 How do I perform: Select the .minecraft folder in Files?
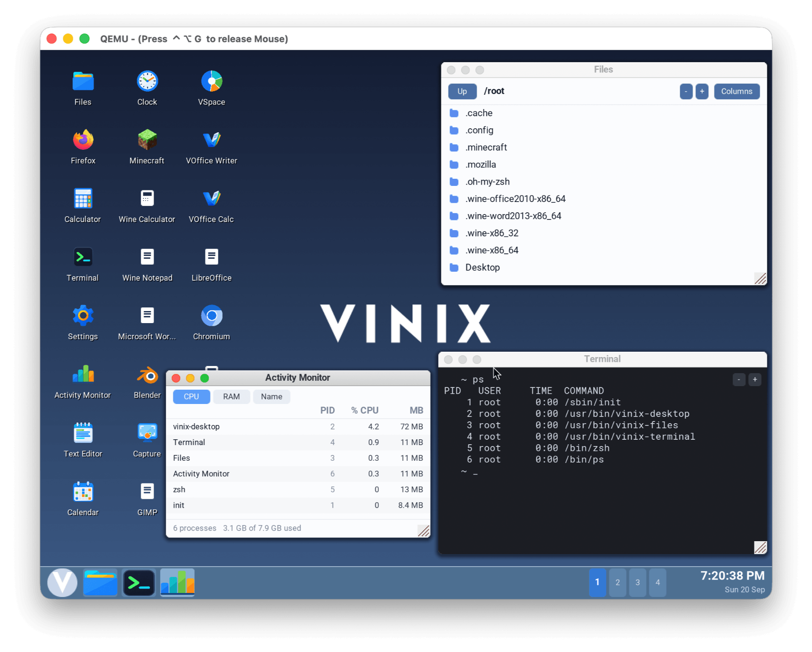(604, 147)
